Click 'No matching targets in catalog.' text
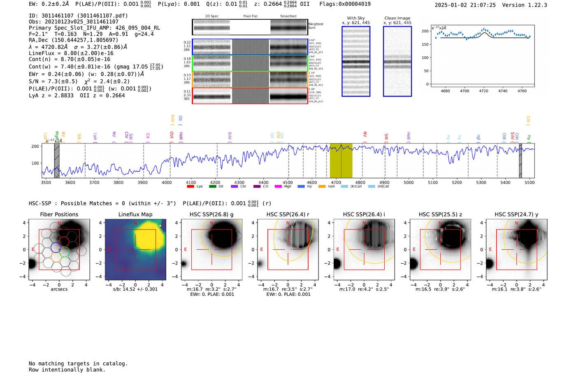Screen dimensions: 576x392 [x=78, y=364]
